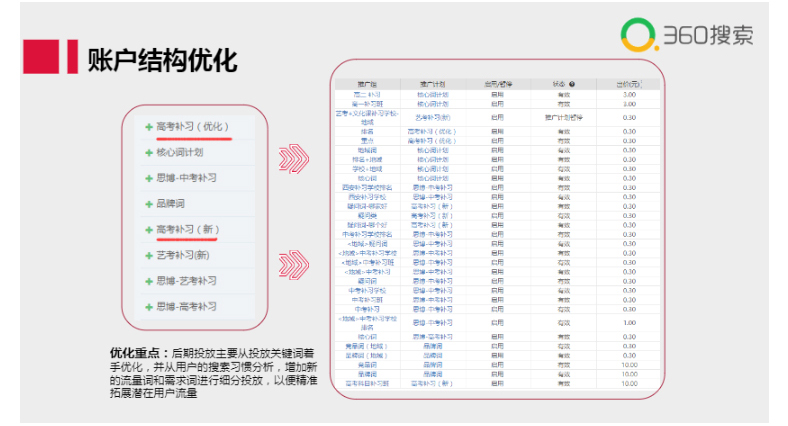Click the plus icon beside 思博-中考补习
The image size is (788, 426).
point(149,178)
